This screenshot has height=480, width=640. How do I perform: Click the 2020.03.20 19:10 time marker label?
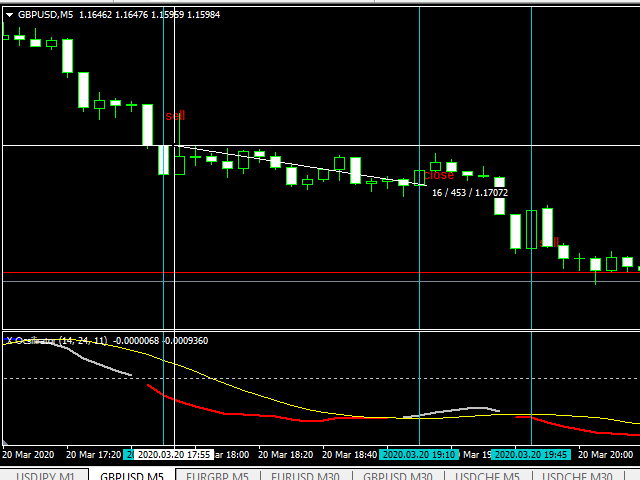[x=419, y=454]
